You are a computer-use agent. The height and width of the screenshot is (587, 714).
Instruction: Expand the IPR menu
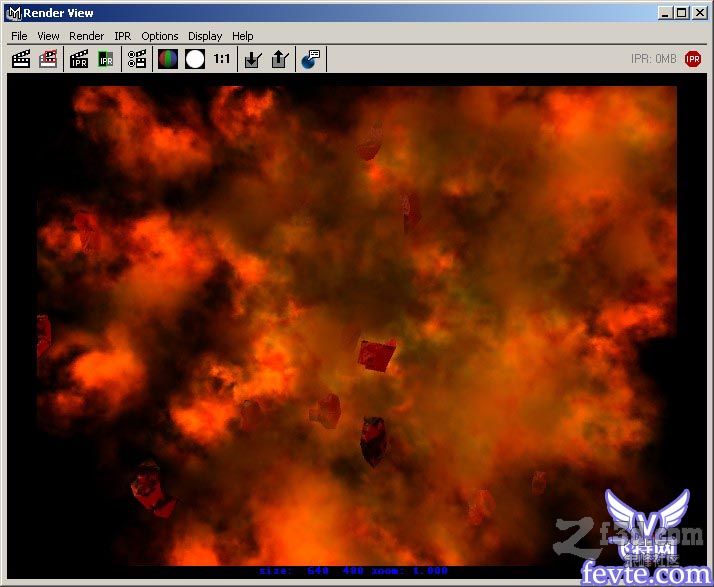click(x=122, y=36)
